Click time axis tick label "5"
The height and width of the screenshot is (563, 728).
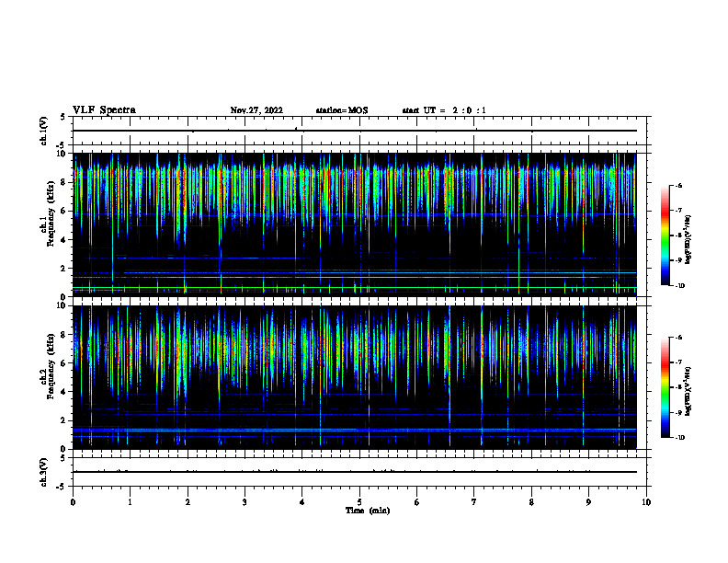(x=359, y=502)
